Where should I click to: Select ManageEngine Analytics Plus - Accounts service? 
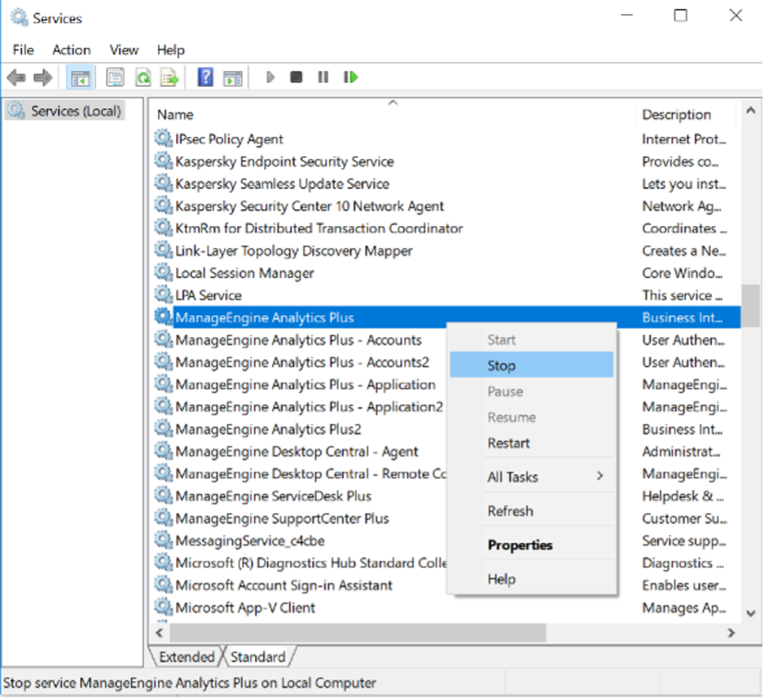pyautogui.click(x=299, y=340)
